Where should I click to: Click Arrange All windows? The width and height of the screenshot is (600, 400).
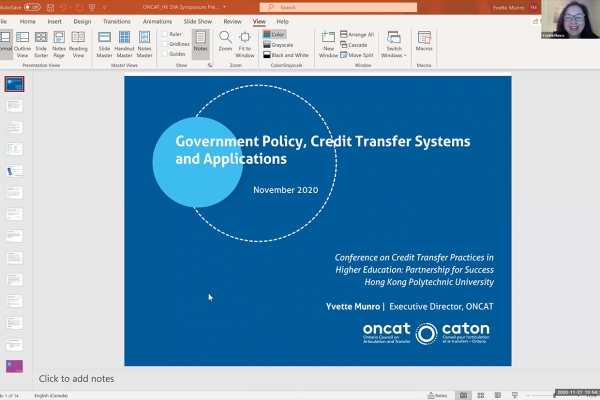357,34
